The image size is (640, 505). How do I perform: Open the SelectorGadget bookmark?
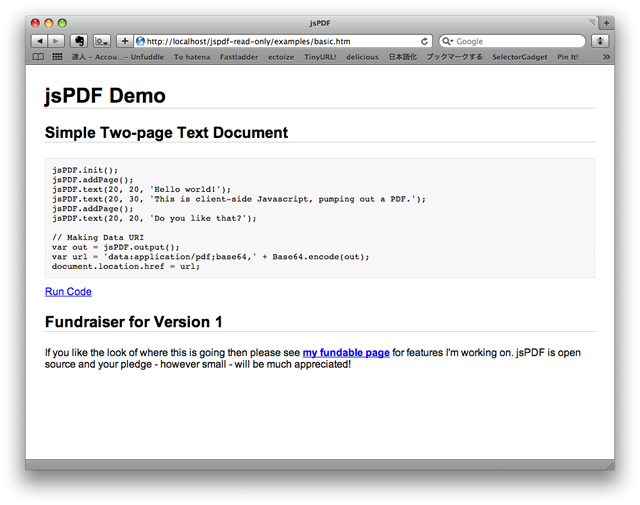(x=520, y=57)
